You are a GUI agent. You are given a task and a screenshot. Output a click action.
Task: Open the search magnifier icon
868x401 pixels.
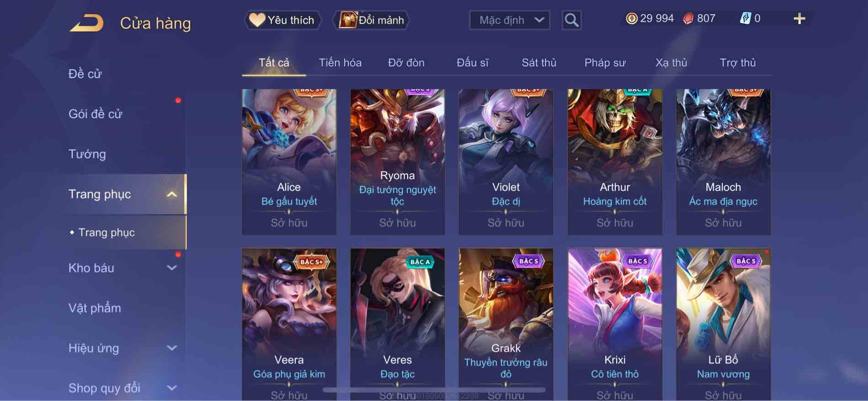click(571, 20)
